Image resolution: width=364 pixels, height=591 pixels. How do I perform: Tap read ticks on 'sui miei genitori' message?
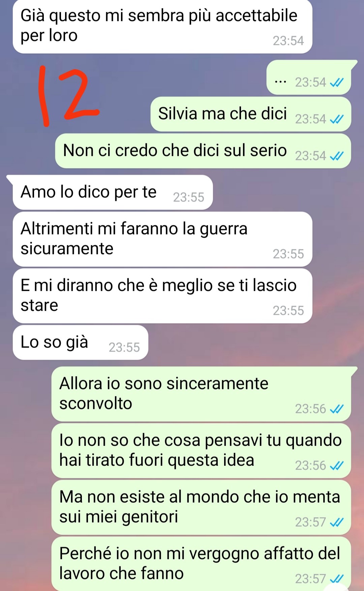pos(337,522)
